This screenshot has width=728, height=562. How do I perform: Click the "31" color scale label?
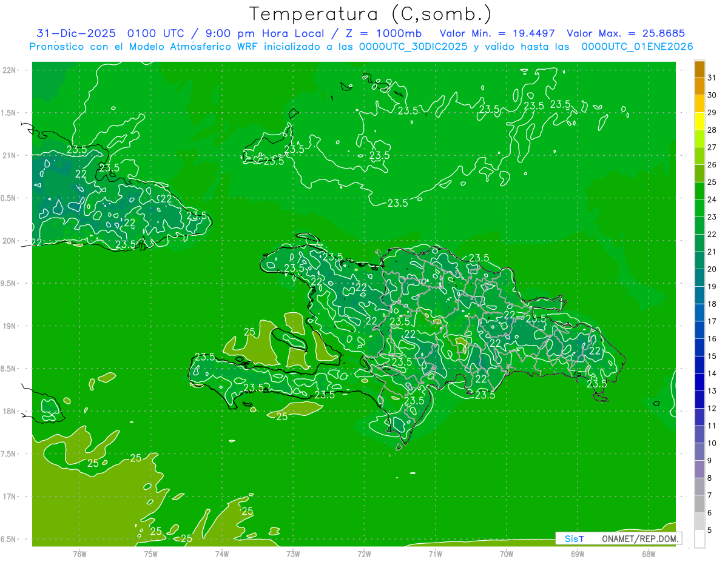coord(712,77)
